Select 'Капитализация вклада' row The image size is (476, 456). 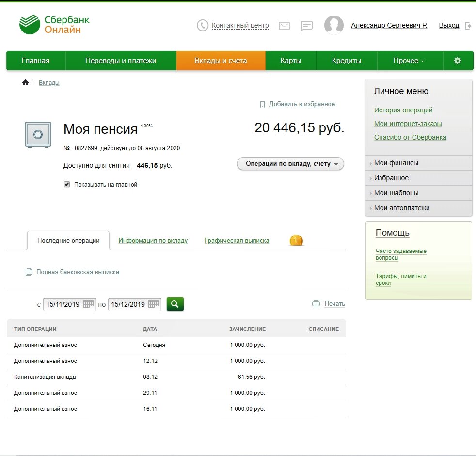point(176,377)
